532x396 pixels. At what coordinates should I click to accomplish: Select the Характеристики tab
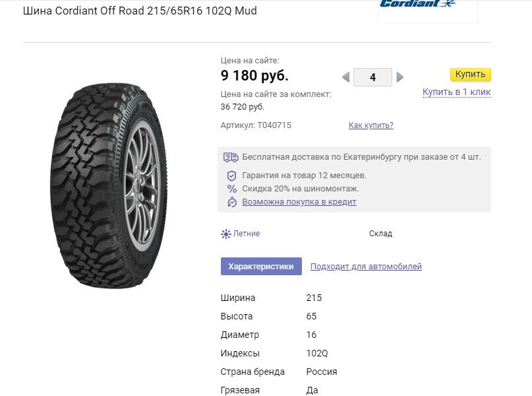pyautogui.click(x=261, y=267)
